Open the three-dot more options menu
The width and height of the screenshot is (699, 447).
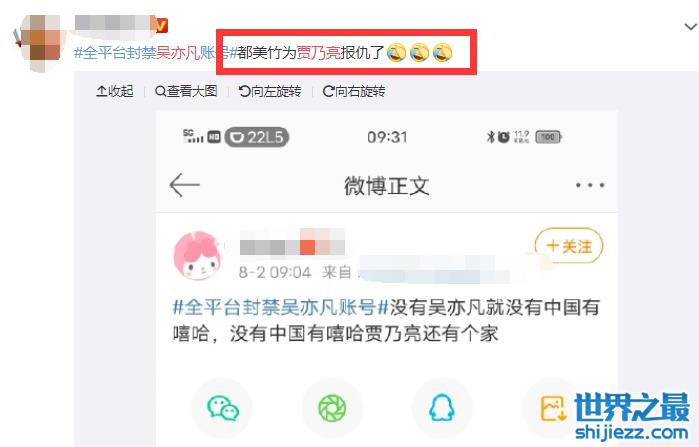(x=590, y=185)
